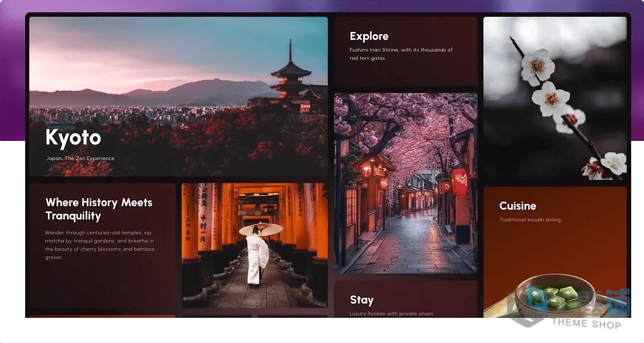Click the "Luxury Ryokan with private onsen" text

(391, 314)
